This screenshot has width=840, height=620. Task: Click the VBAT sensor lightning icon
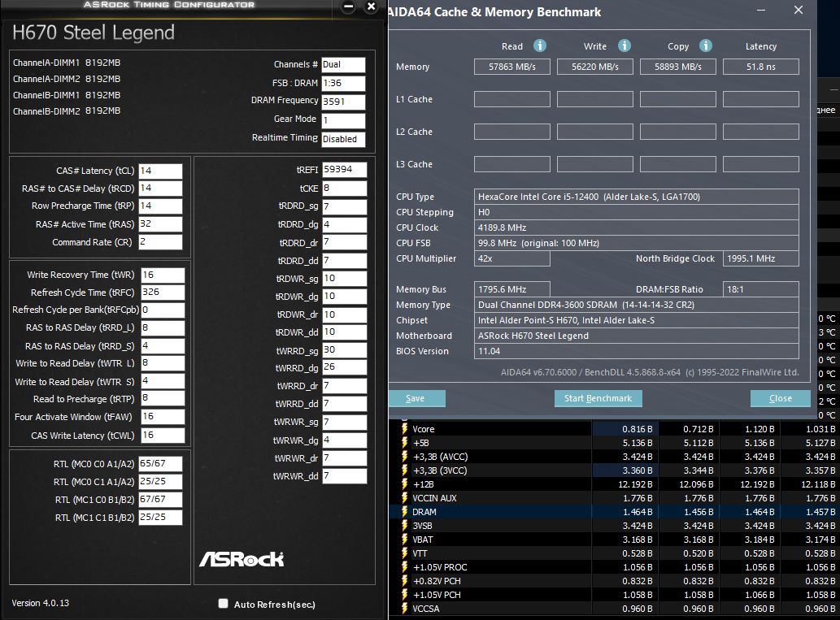(x=404, y=540)
